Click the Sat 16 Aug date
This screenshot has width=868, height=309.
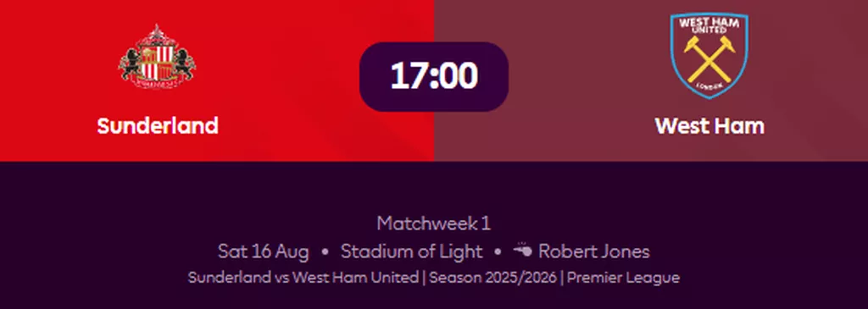[x=264, y=251]
